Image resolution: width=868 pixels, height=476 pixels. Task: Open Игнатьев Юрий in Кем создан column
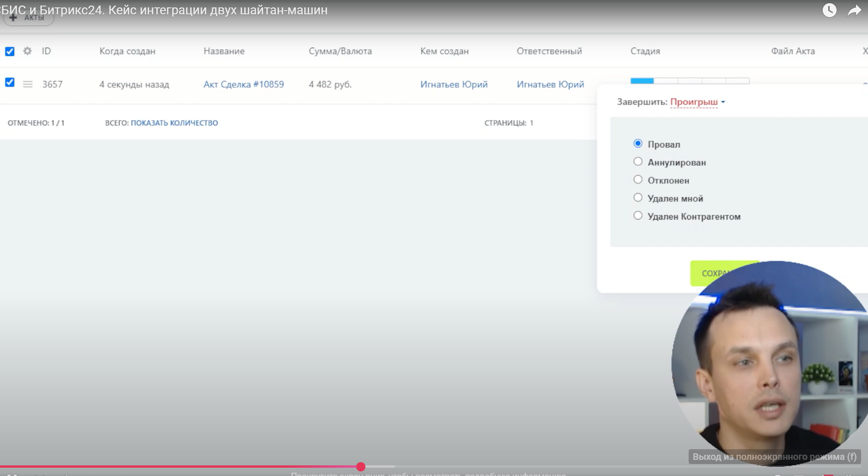pos(454,84)
